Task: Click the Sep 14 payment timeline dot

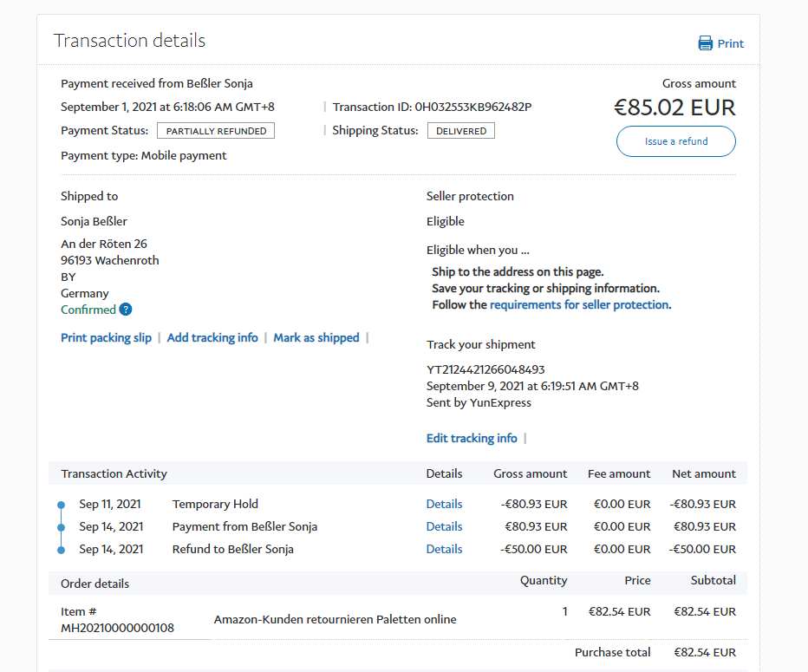Action: [x=61, y=527]
